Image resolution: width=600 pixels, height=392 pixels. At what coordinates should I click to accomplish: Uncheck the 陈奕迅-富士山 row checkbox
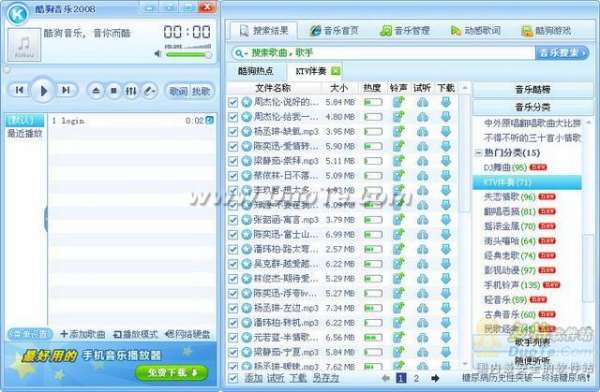(x=233, y=235)
